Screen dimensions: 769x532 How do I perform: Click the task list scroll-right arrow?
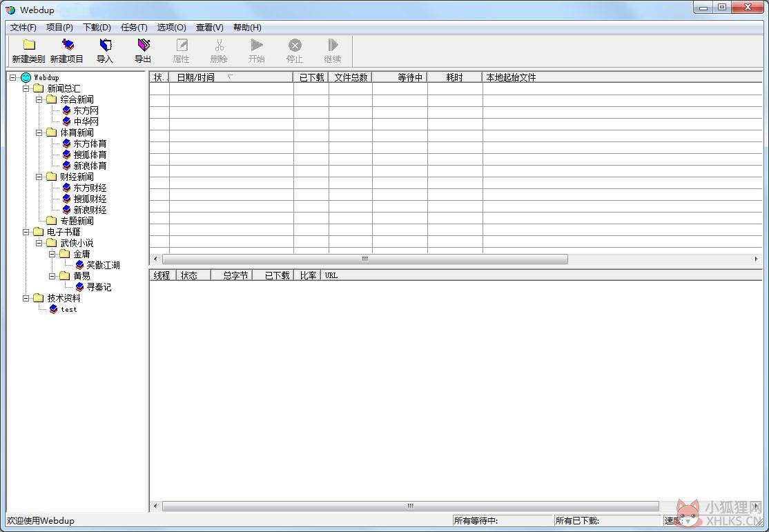coord(757,259)
